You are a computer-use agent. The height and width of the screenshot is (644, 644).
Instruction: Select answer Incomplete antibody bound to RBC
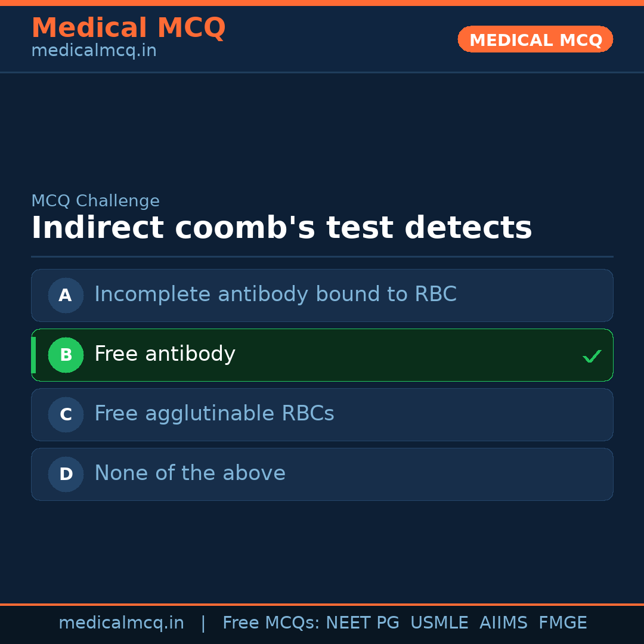[275, 295]
